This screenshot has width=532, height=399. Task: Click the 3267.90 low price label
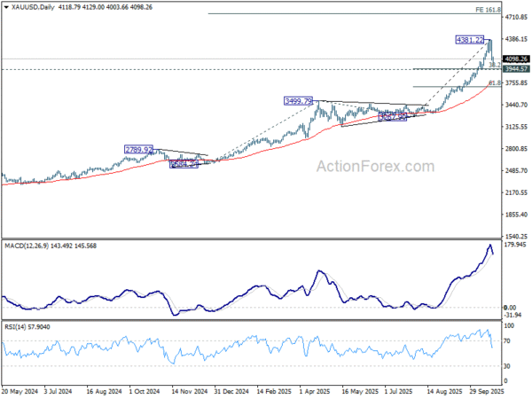coord(392,117)
